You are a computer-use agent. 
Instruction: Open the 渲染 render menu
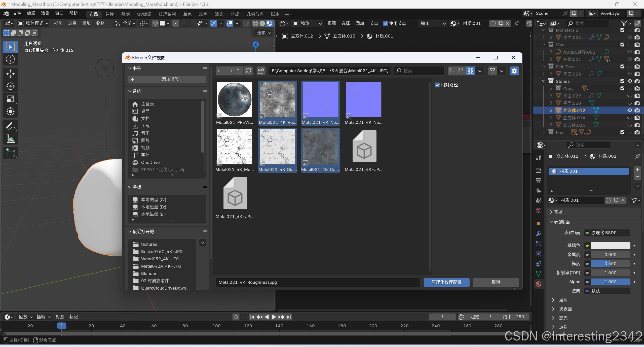click(x=45, y=13)
